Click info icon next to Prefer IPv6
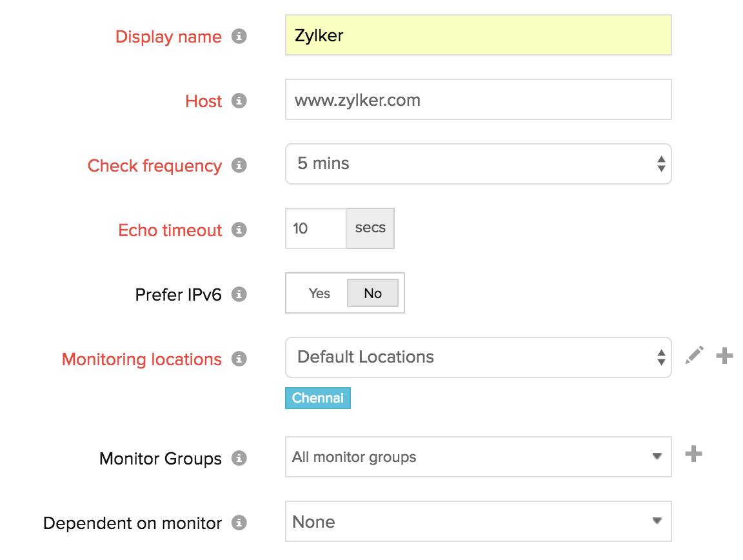Screen dimensions: 743x560 (239, 294)
